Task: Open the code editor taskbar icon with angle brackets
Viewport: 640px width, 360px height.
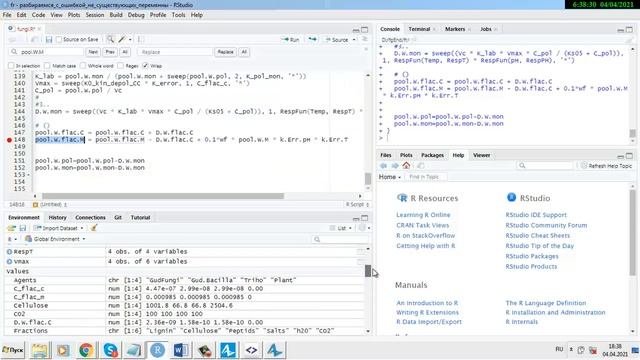Action: pos(251,350)
